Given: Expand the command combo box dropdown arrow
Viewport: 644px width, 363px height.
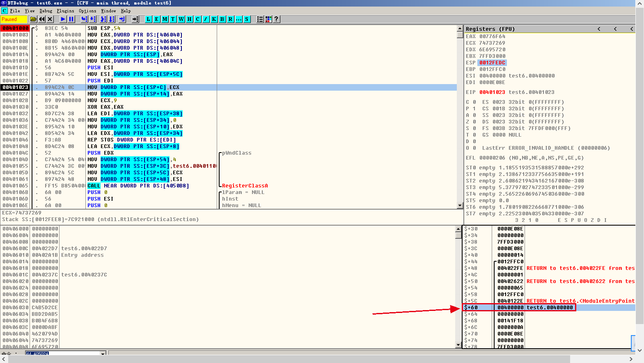Looking at the screenshot, I should tap(103, 353).
